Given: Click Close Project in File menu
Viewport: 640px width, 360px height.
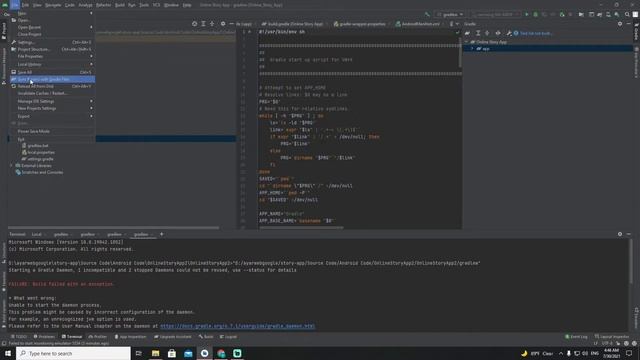Looking at the screenshot, I should [x=52, y=34].
